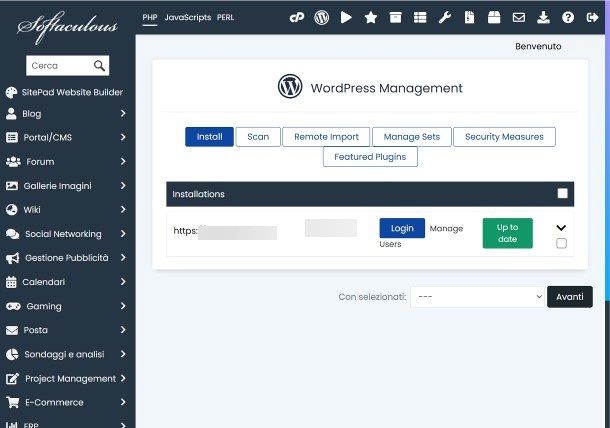Viewport: 610px width, 428px height.
Task: Expand the Wiki category arrow
Action: (x=123, y=209)
